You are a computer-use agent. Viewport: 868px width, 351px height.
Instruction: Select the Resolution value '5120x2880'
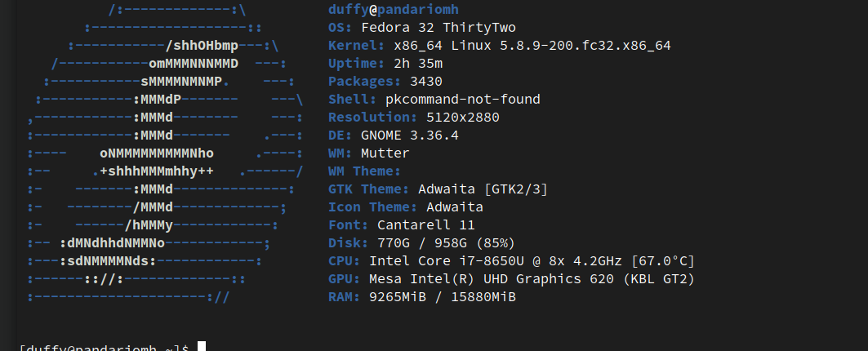coord(463,118)
